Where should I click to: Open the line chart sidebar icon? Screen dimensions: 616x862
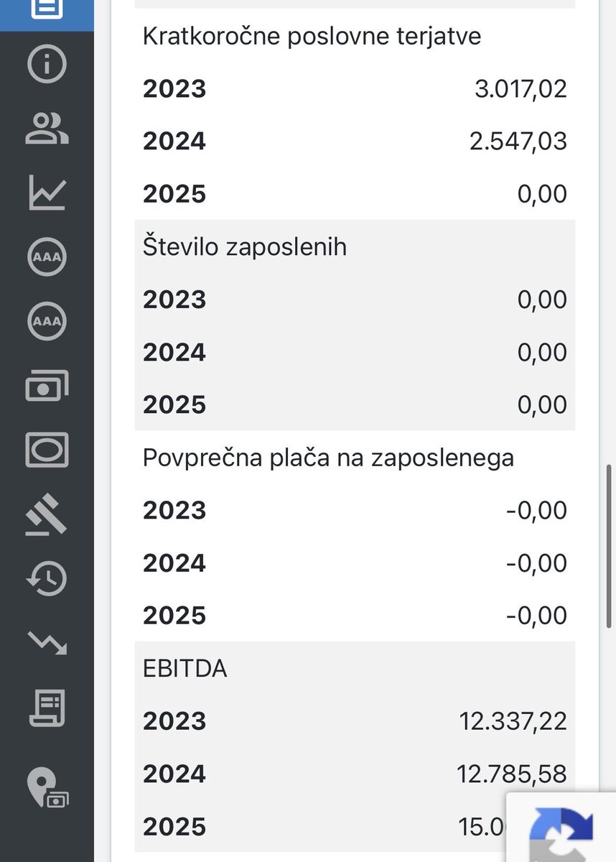[47, 193]
